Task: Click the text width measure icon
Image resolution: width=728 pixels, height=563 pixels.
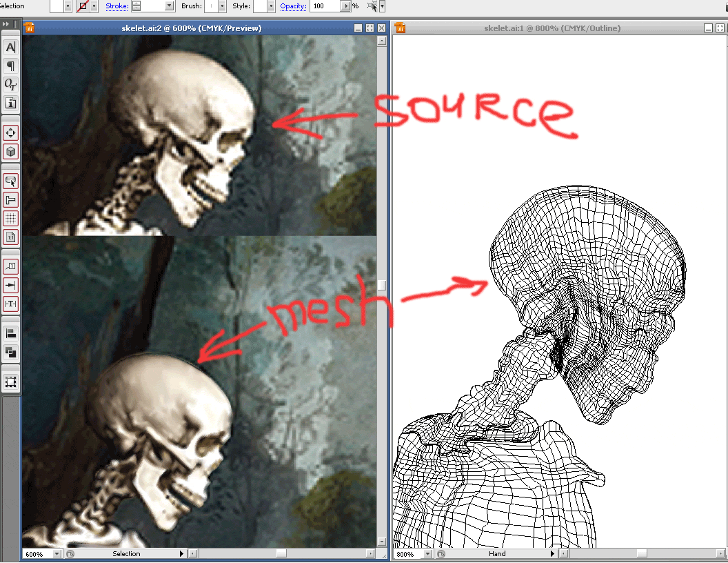Action: [10, 304]
